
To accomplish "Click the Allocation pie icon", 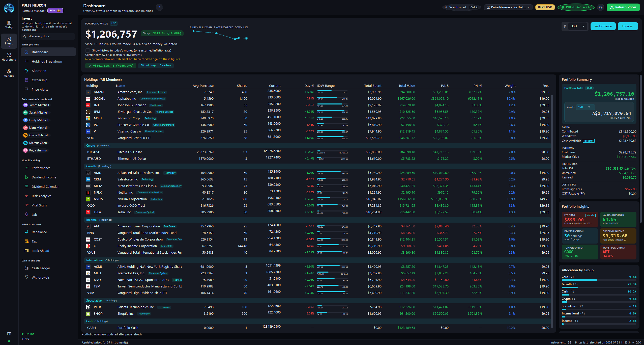I will [26, 71].
